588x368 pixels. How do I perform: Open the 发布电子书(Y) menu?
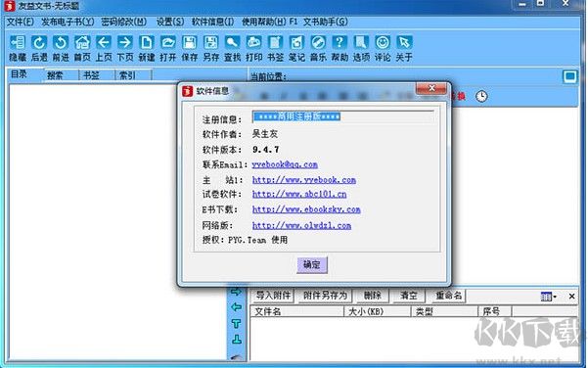[x=68, y=22]
